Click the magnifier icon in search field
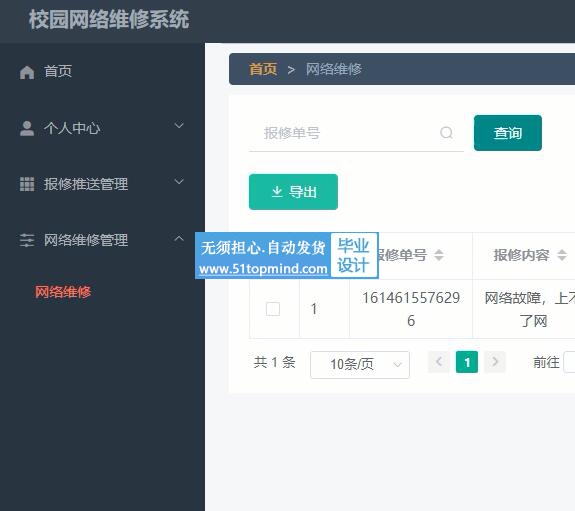The width and height of the screenshot is (575, 511). (x=446, y=132)
